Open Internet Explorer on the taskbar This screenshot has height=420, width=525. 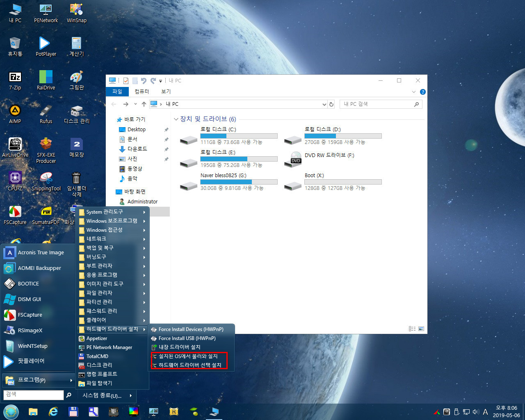coord(53,412)
